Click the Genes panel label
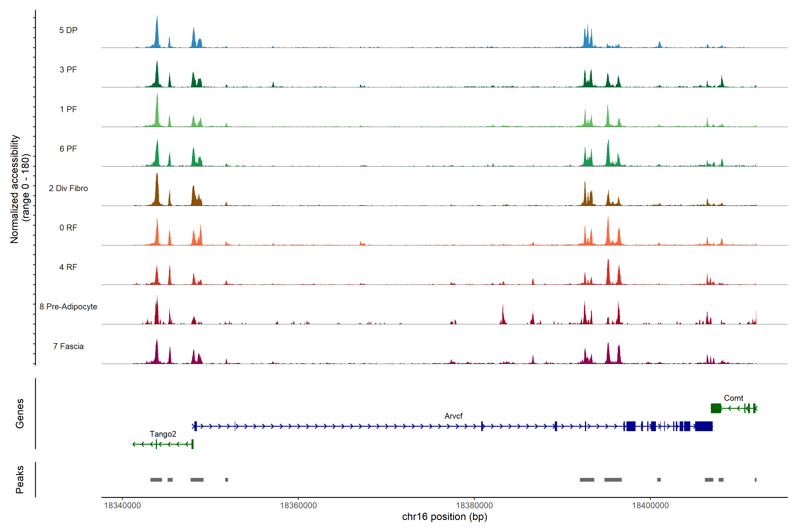Viewport: 798px width, 532px height. tap(20, 414)
